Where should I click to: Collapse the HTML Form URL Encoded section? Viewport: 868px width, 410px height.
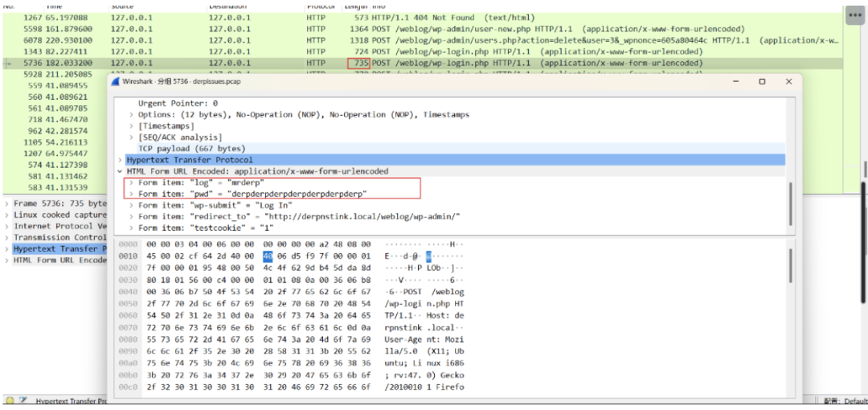click(120, 171)
